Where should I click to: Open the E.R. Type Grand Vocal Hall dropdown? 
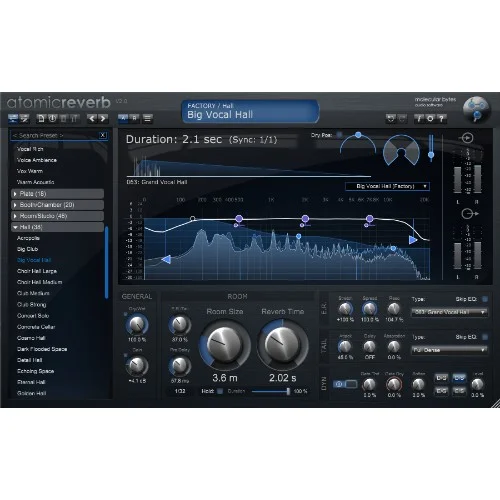pos(449,312)
